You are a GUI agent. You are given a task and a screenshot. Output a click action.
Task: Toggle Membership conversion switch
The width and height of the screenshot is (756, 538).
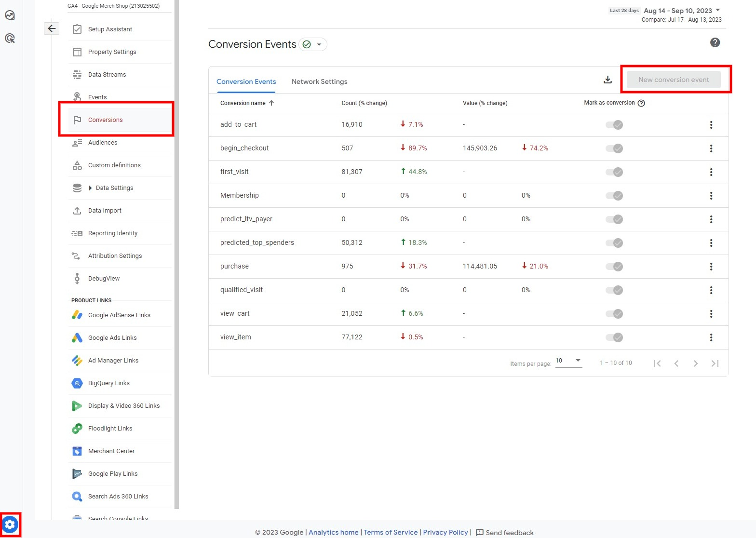point(614,196)
